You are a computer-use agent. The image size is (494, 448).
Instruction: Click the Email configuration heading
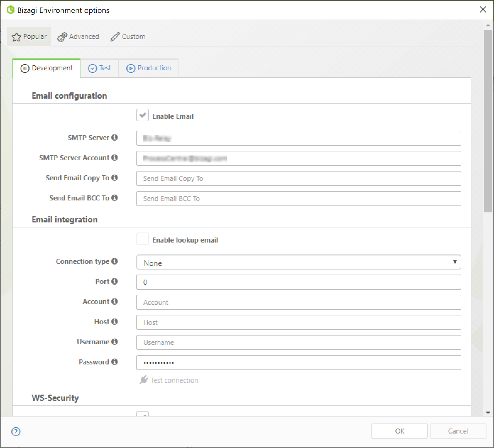tap(69, 96)
